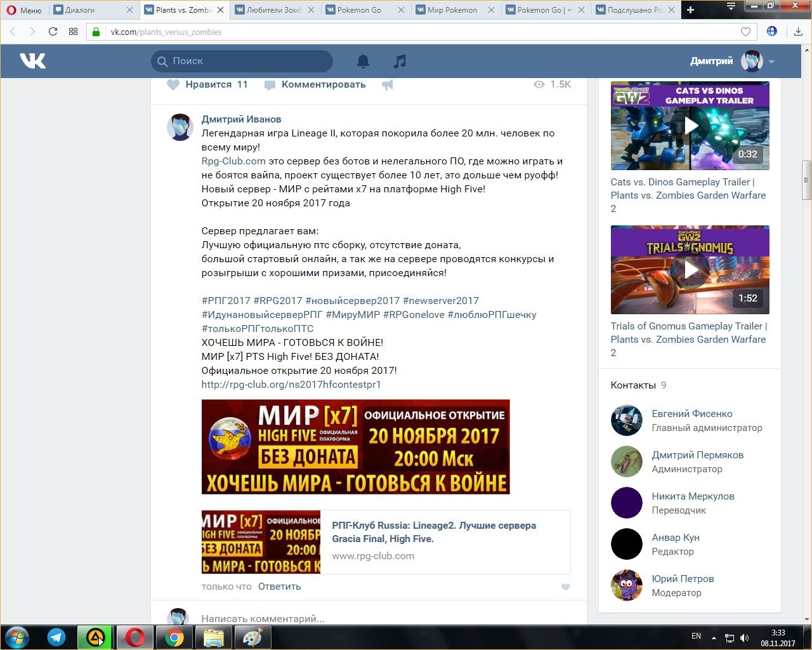Bookmark page with heart icon
This screenshot has width=812, height=650.
tap(745, 32)
